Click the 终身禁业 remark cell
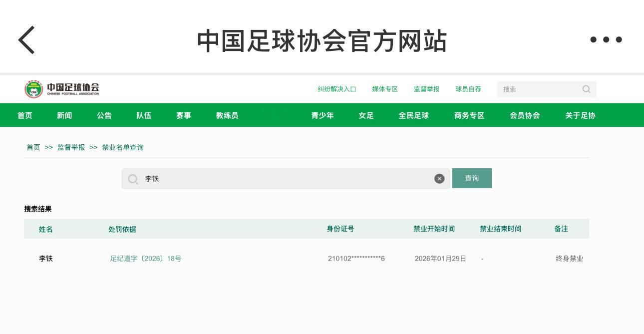644x334 pixels. pos(570,259)
